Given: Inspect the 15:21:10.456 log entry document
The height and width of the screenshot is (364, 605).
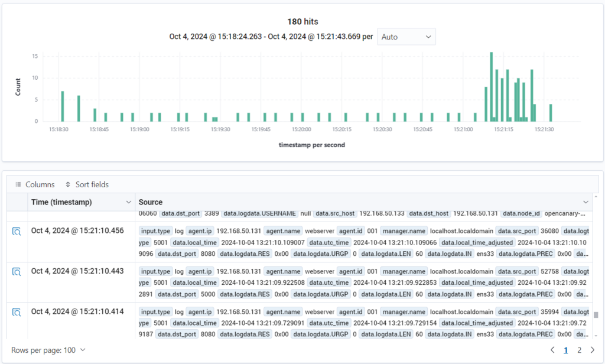Looking at the screenshot, I should coord(17,232).
